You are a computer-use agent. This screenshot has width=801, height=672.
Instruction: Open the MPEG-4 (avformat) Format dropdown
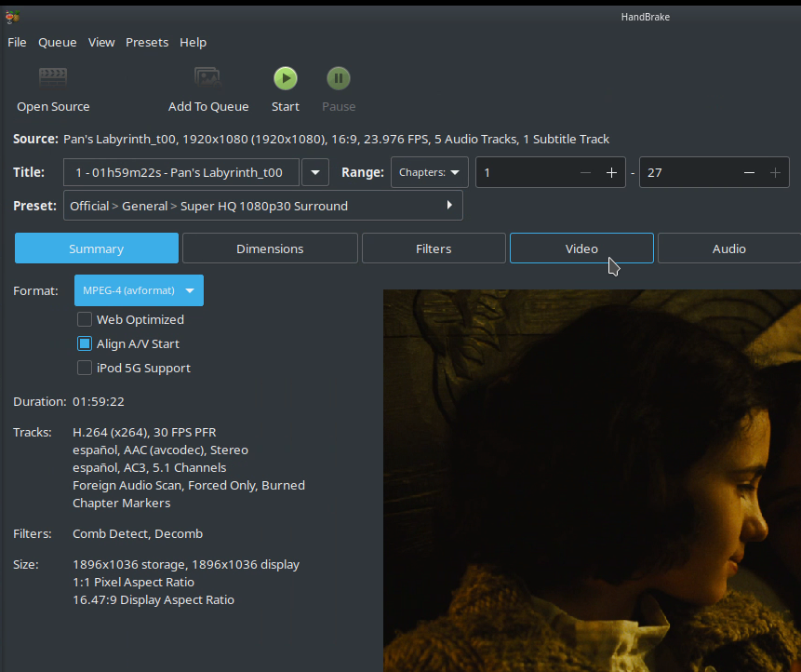[139, 290]
